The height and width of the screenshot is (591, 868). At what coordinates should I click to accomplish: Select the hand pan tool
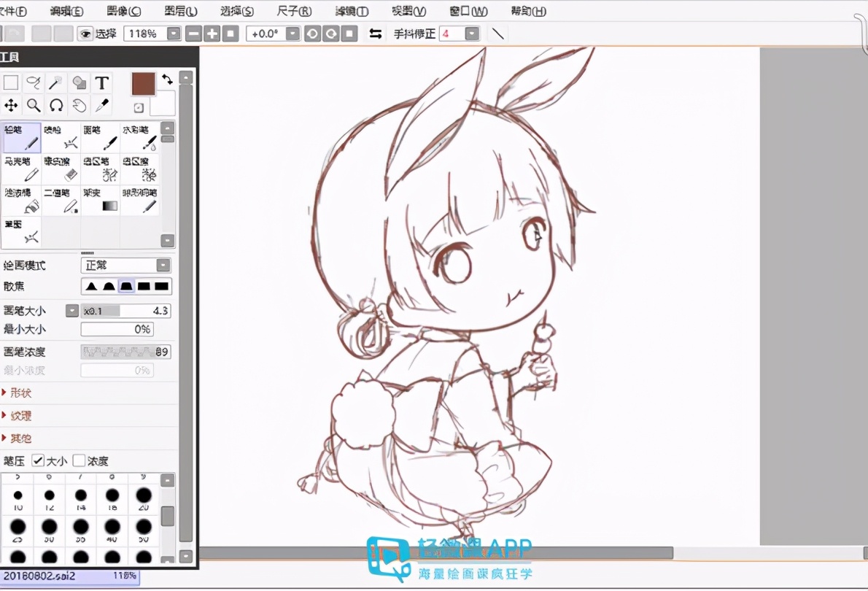click(x=80, y=105)
